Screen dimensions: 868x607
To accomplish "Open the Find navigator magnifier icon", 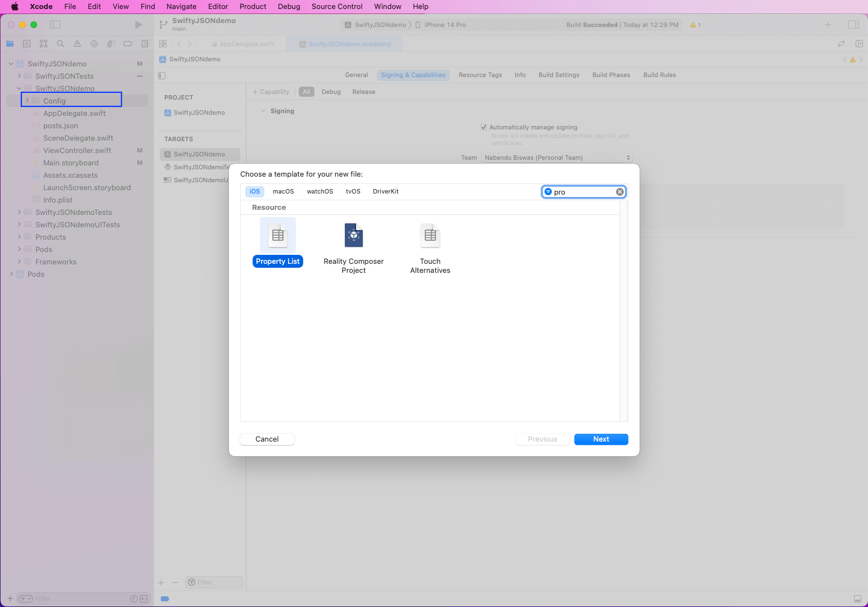I will 60,44.
